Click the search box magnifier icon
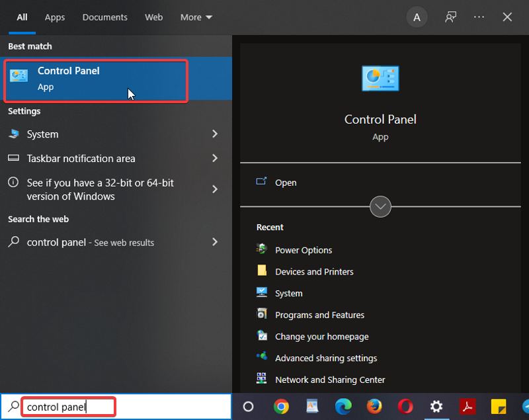 pos(13,407)
